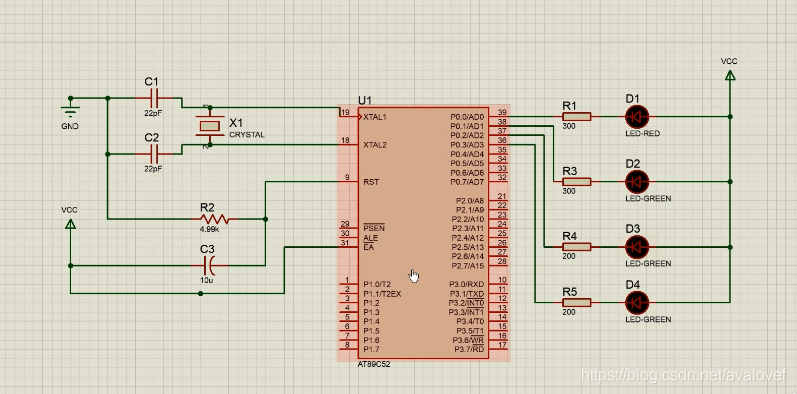Click the AT89C52 chip body
This screenshot has width=797, height=394.
(423, 233)
